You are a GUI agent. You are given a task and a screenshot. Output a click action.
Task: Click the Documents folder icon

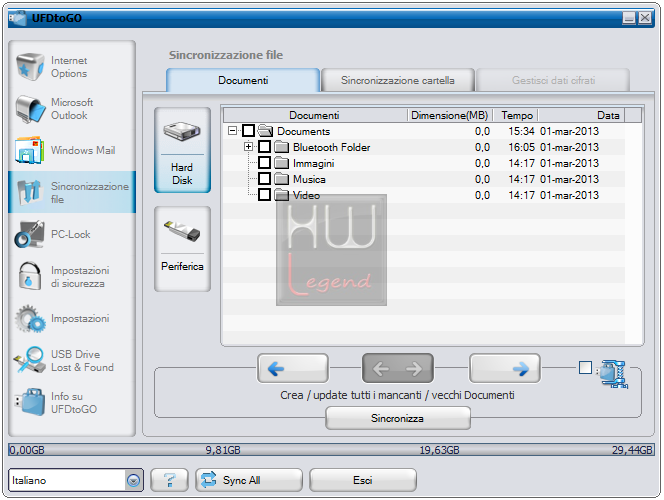[266, 131]
